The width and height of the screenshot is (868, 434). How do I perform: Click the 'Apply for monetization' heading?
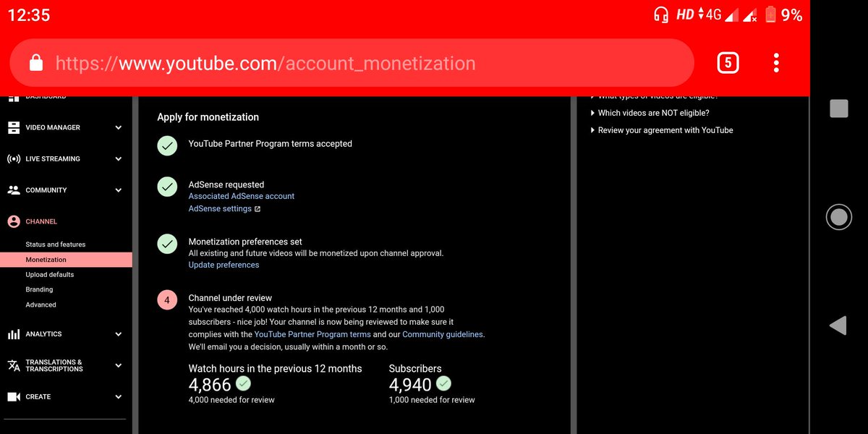pos(208,116)
